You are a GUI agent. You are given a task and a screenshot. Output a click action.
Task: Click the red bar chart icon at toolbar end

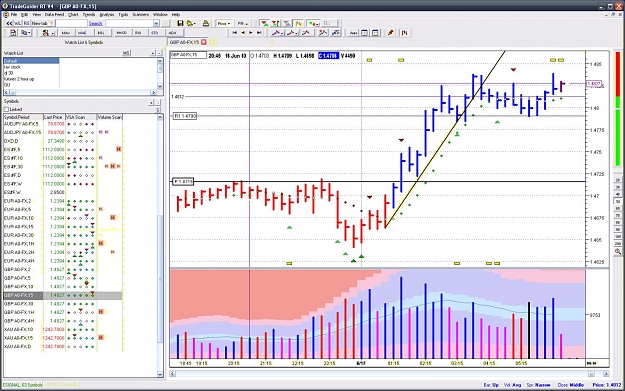(405, 33)
